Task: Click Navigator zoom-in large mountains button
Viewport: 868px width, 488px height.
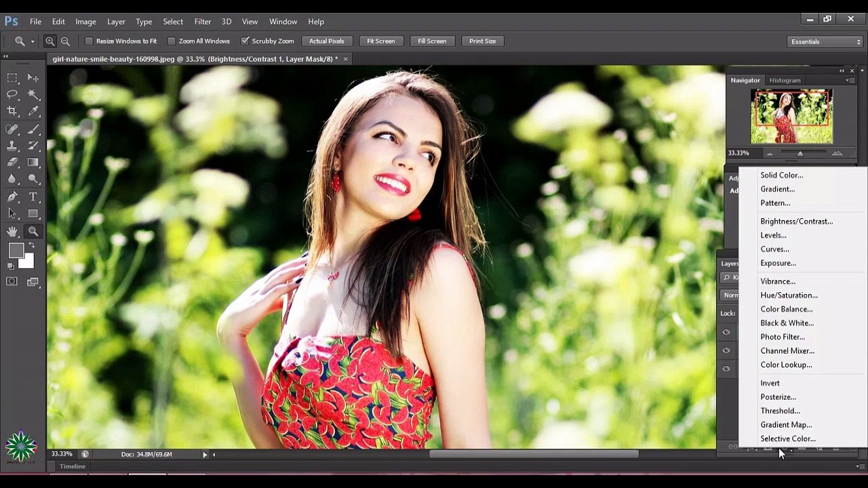Action: pyautogui.click(x=837, y=153)
